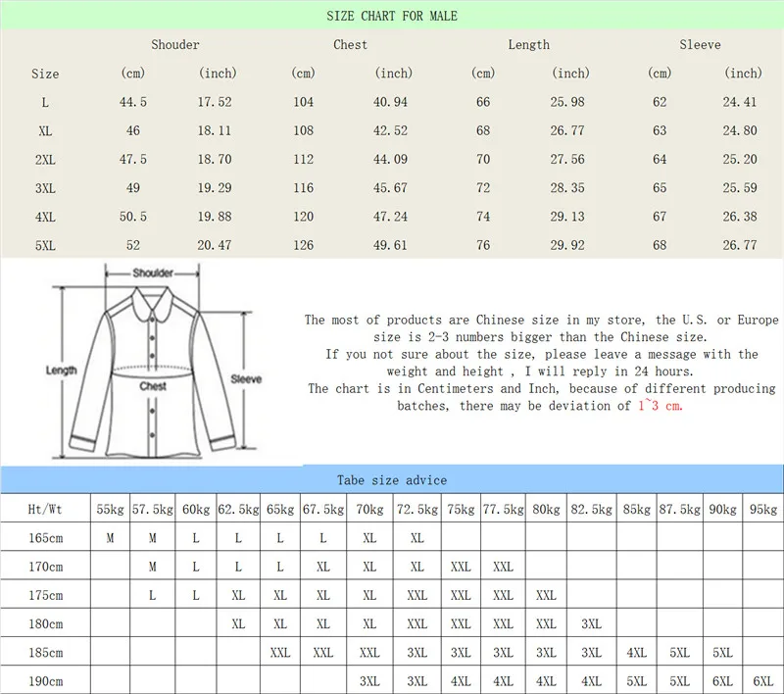This screenshot has height=694, width=784.
Task: Select shoulder value "44.5" for size L
Action: (133, 102)
